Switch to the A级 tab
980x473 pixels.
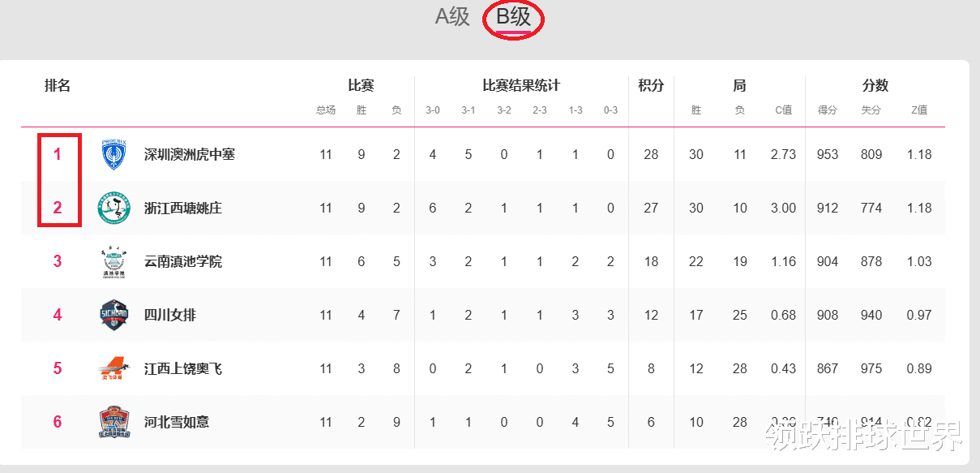pyautogui.click(x=452, y=17)
